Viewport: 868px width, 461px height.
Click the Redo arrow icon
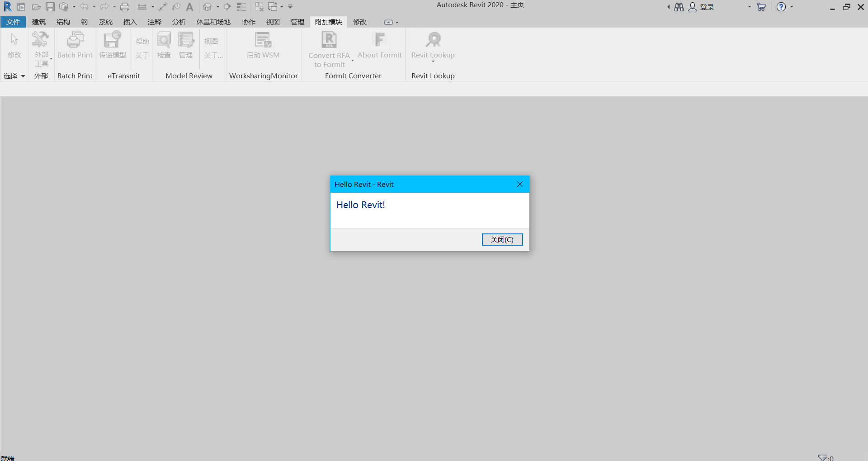click(x=104, y=7)
